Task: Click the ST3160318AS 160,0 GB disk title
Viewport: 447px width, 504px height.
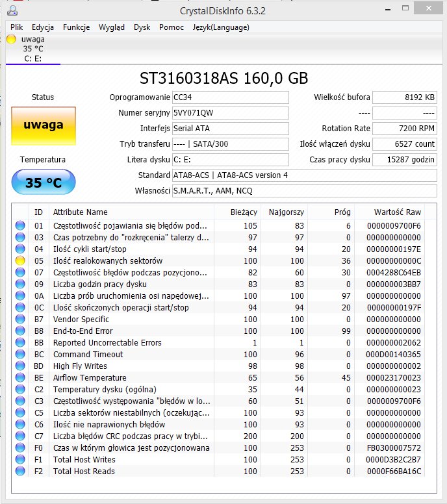Action: (224, 78)
